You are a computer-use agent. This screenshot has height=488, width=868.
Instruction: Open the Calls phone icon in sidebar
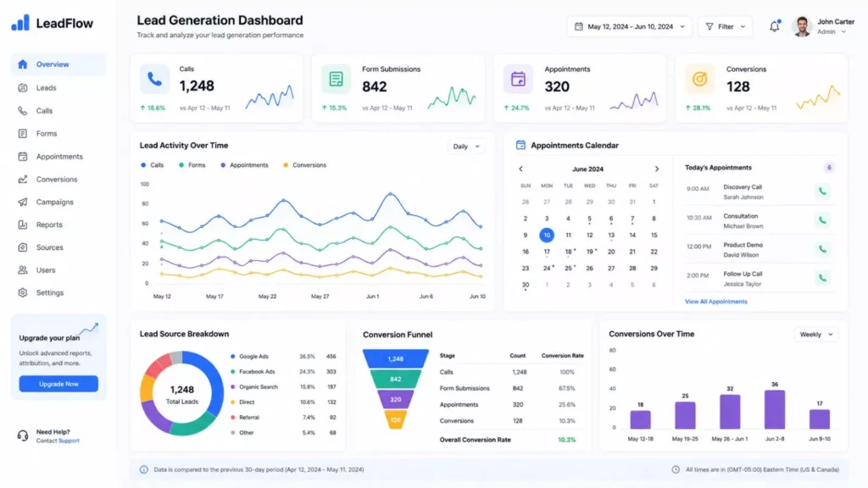click(x=23, y=111)
